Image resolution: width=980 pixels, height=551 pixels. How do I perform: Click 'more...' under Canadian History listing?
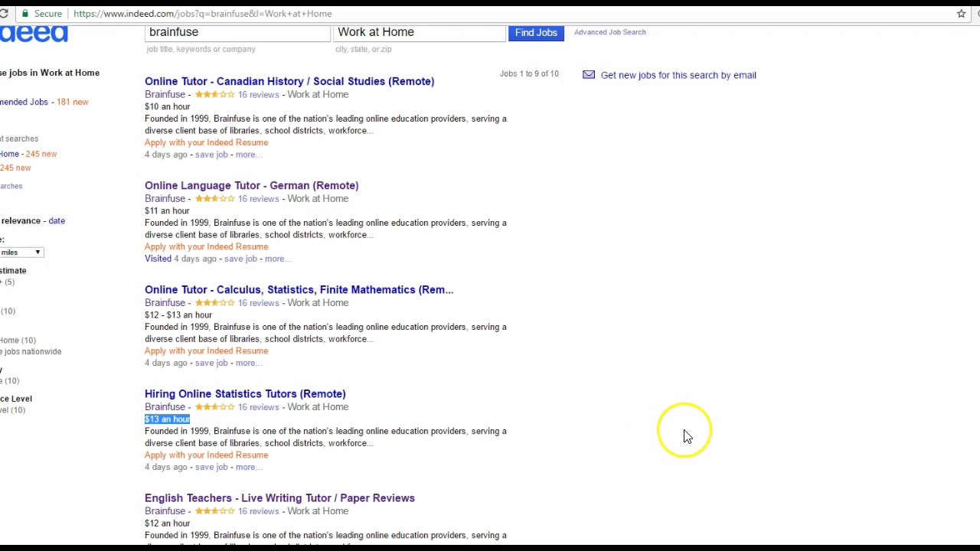tap(249, 155)
